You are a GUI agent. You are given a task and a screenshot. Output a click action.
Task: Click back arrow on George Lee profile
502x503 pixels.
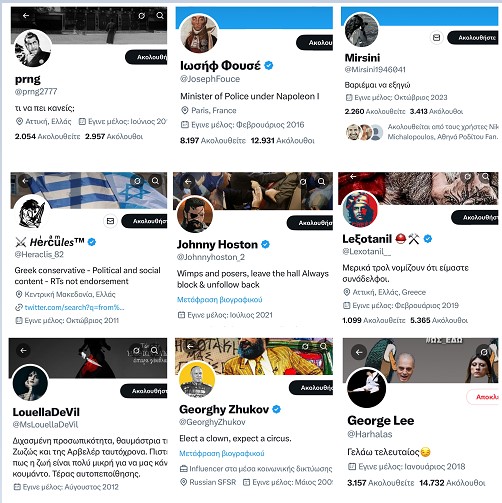(x=359, y=352)
